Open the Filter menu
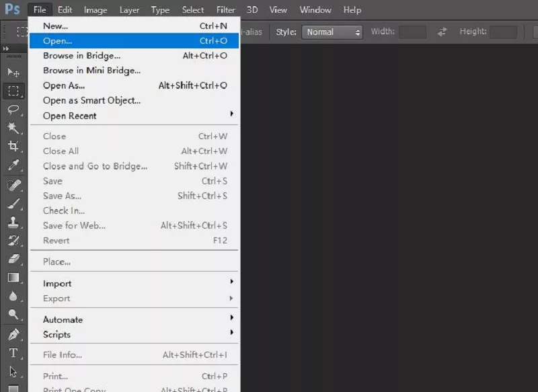 pos(226,10)
